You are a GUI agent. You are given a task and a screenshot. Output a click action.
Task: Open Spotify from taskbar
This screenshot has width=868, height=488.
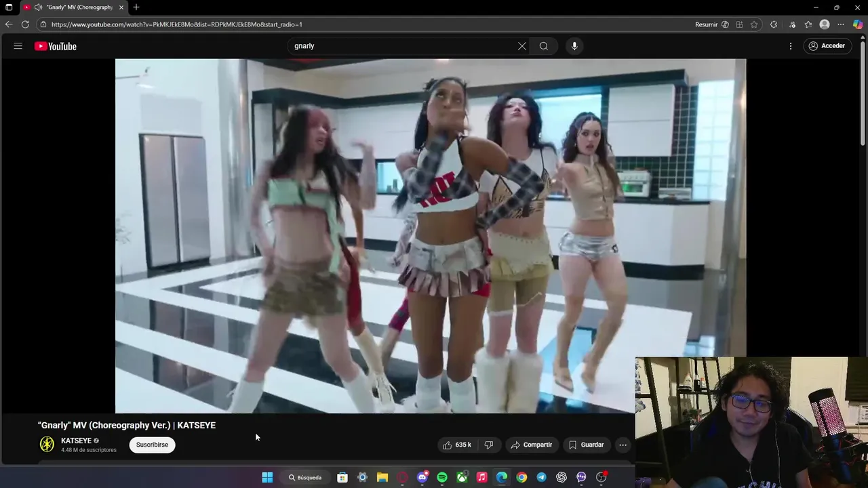[x=442, y=477]
